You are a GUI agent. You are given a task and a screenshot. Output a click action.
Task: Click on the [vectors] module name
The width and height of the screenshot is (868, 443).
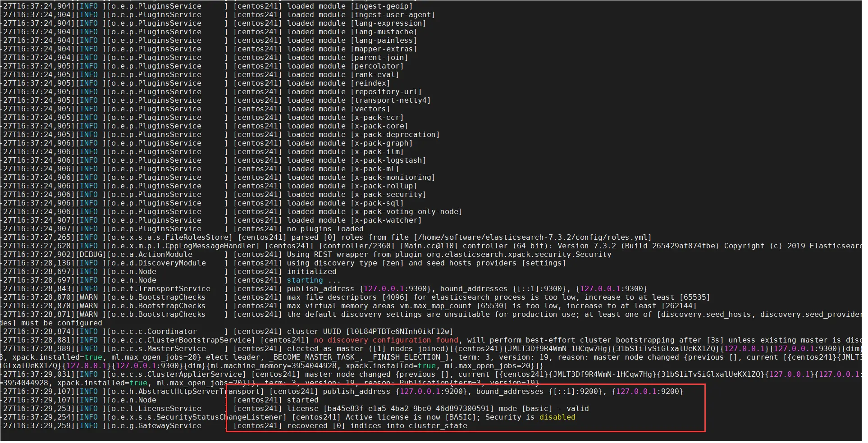click(x=370, y=109)
